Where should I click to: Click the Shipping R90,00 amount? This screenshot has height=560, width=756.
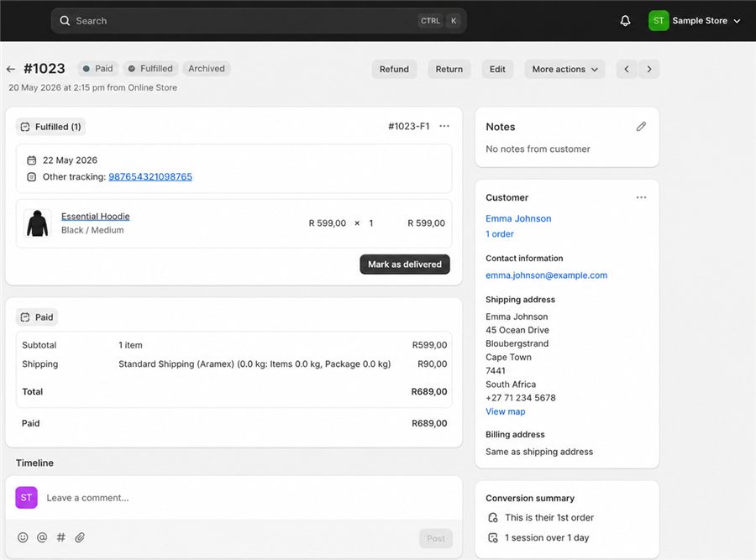pyautogui.click(x=432, y=364)
